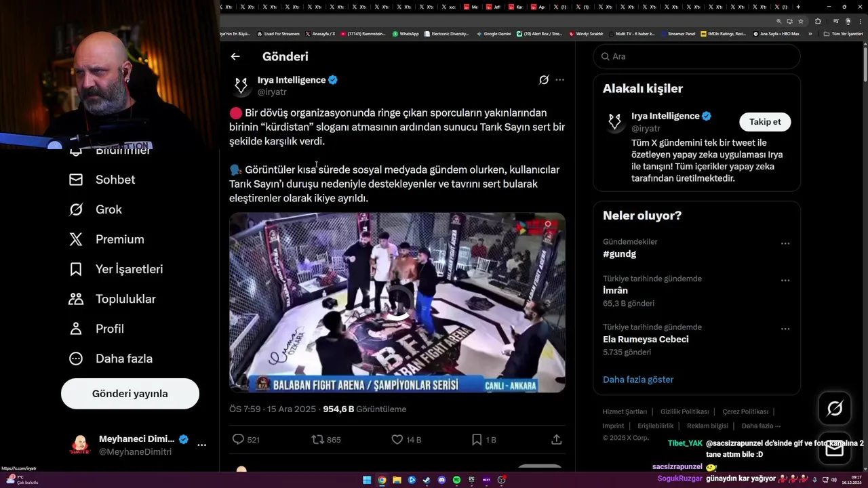Open the Ela Rumeysa Cebeci trend
868x488 pixels.
[646, 340]
